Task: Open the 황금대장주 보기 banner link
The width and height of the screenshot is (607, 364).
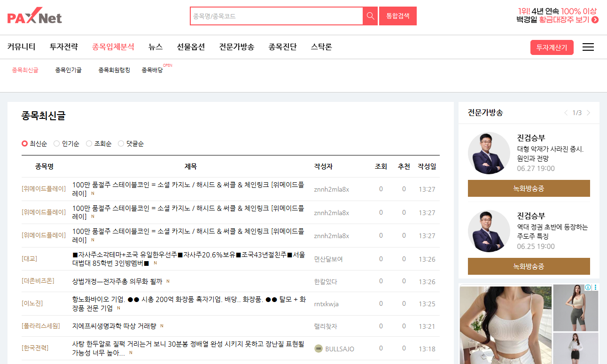Action: (557, 15)
